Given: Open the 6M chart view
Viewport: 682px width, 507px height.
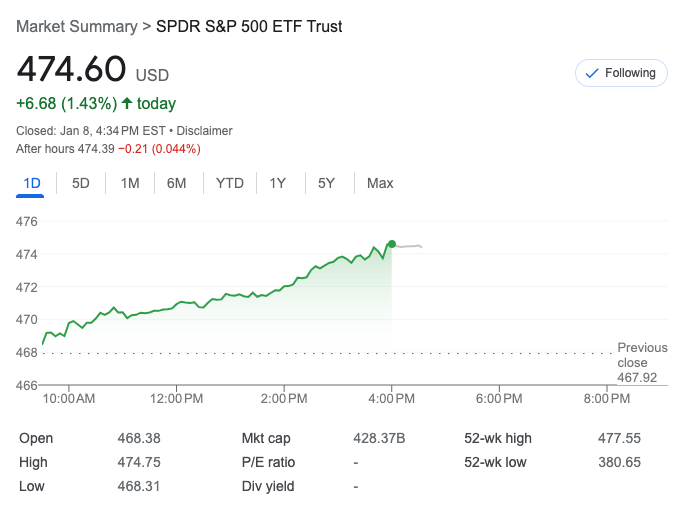Looking at the screenshot, I should (177, 183).
